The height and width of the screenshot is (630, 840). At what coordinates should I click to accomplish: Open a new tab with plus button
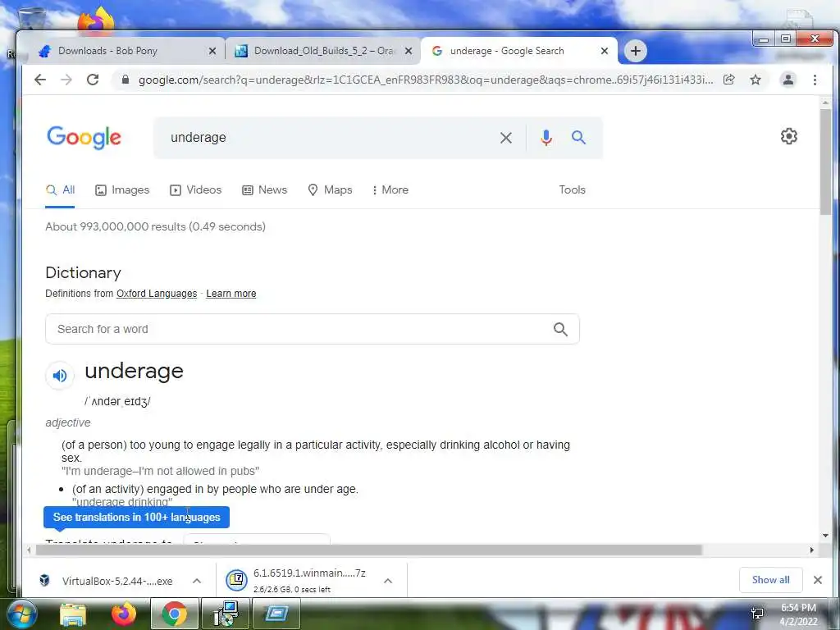click(x=636, y=51)
